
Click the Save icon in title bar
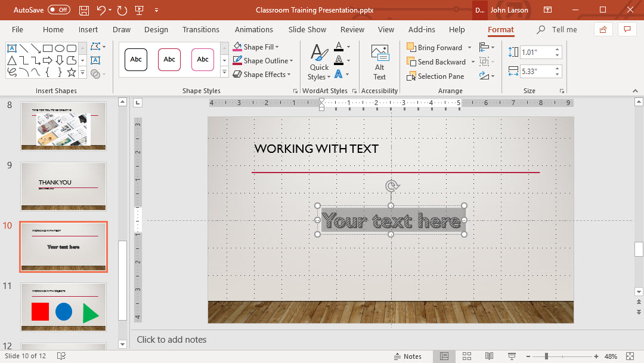pyautogui.click(x=84, y=10)
